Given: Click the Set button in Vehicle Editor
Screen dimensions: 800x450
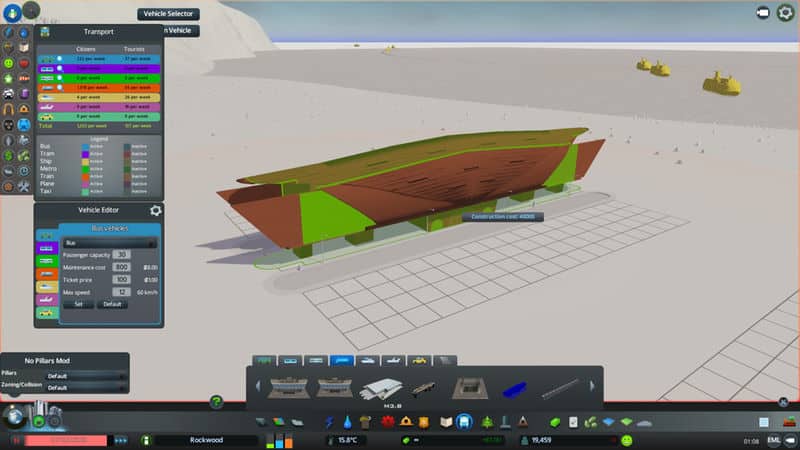Looking at the screenshot, I should (x=78, y=304).
